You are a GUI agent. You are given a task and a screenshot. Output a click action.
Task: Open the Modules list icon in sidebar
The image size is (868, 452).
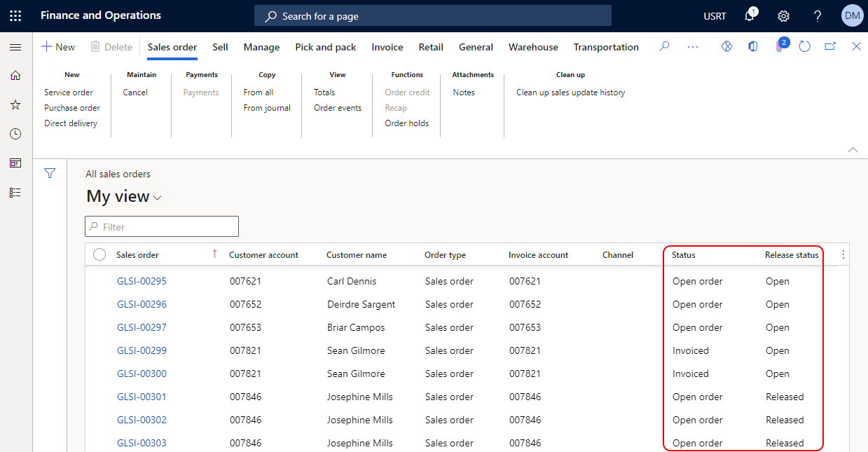(15, 192)
